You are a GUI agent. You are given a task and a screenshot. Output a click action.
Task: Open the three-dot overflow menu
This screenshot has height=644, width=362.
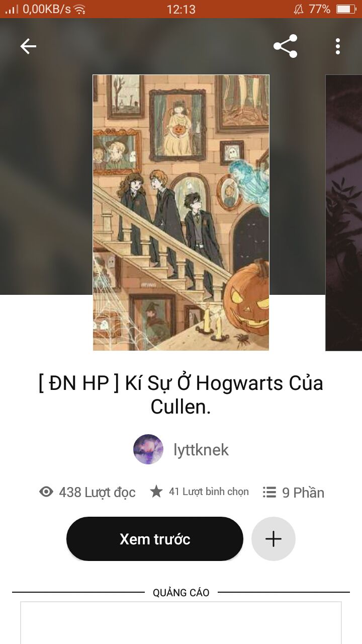pos(338,46)
